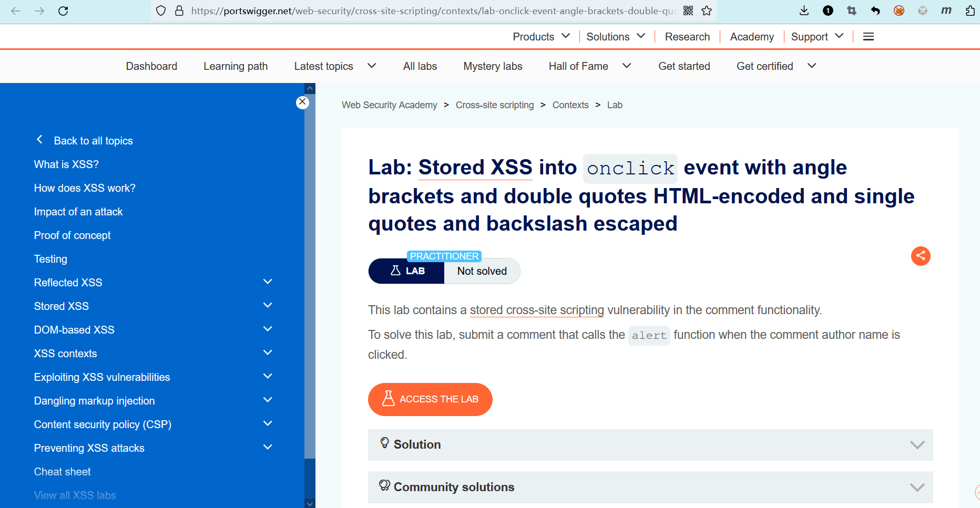
Task: Bookmark this page with star icon
Action: click(707, 11)
